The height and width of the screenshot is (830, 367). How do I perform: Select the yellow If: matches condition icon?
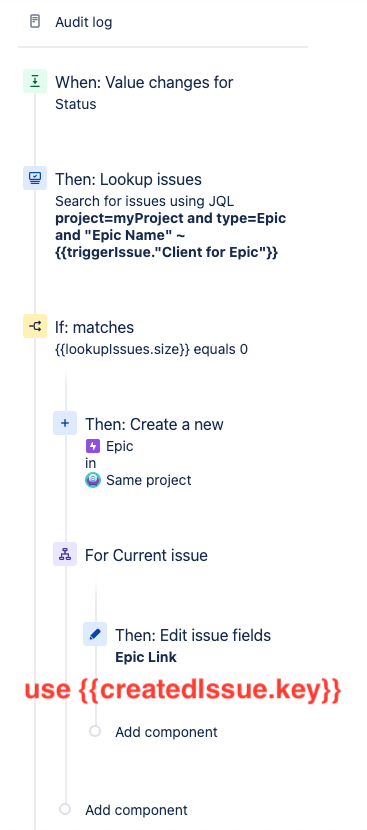click(x=35, y=326)
